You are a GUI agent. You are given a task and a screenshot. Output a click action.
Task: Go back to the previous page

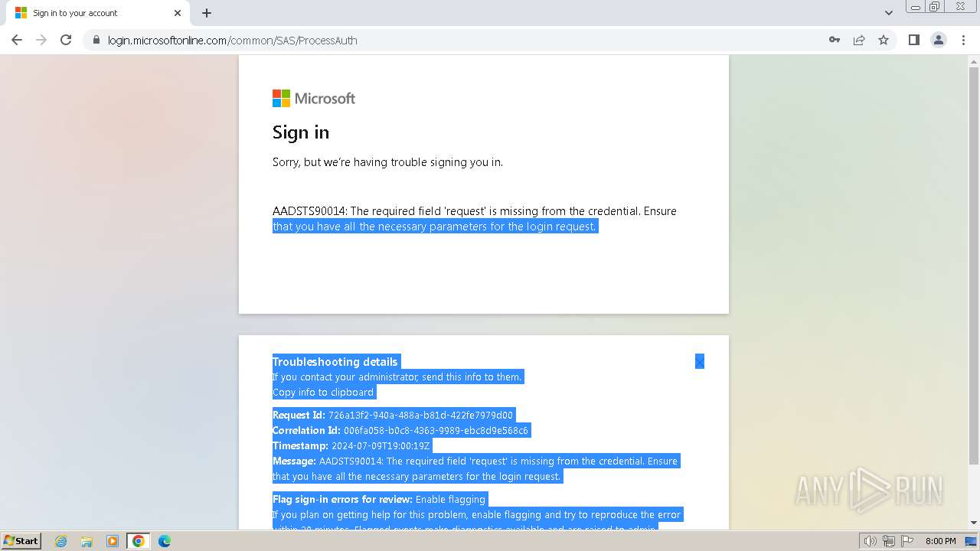pos(17,40)
